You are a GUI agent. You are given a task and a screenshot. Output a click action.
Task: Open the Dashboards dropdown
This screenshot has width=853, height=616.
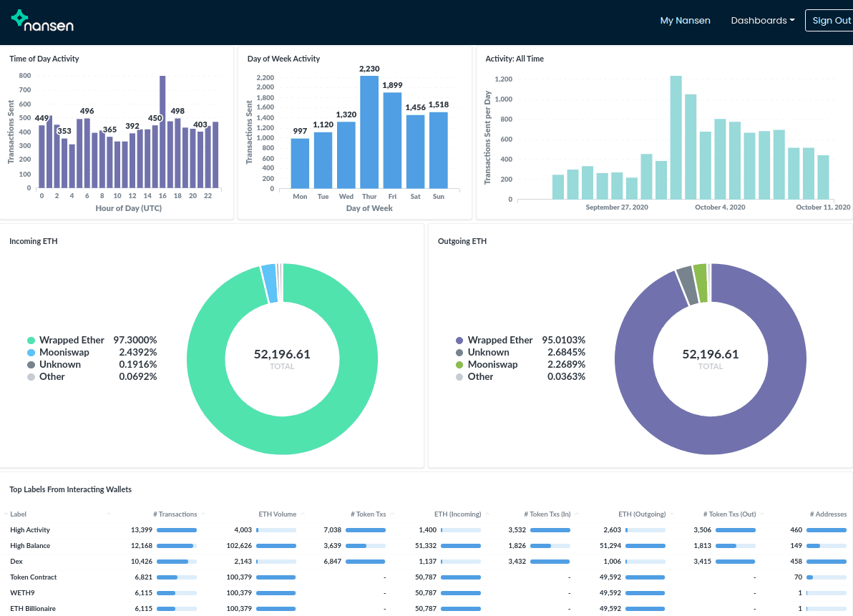click(763, 21)
